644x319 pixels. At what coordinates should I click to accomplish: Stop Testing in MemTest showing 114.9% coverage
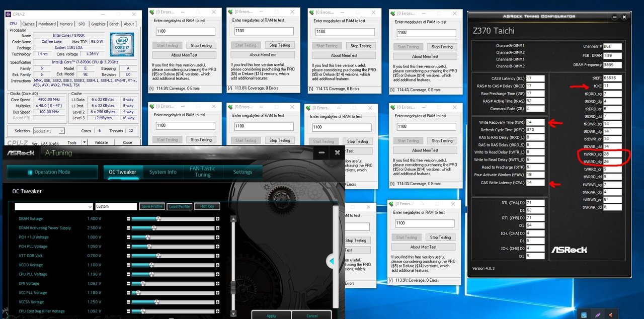[x=201, y=45]
